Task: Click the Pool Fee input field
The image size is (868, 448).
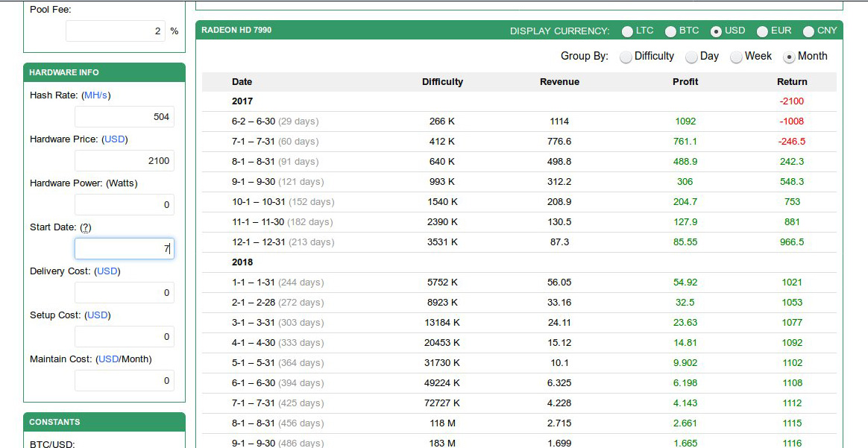Action: [x=115, y=31]
